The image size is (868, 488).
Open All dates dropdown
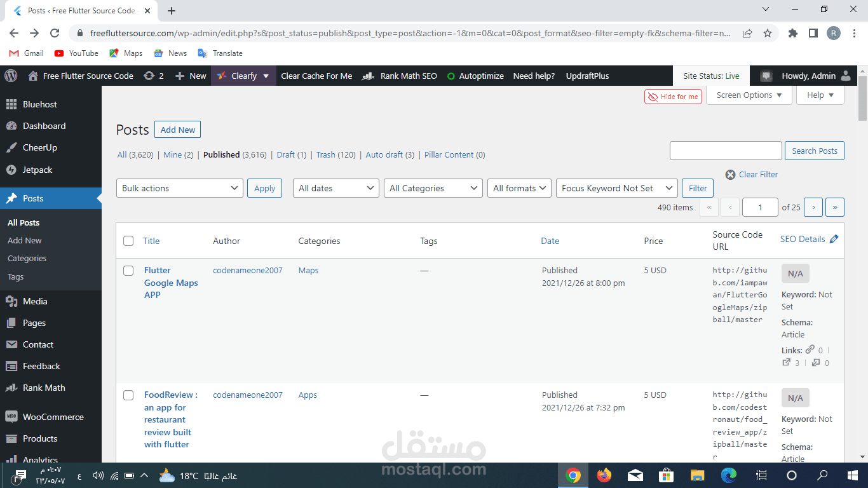point(336,188)
